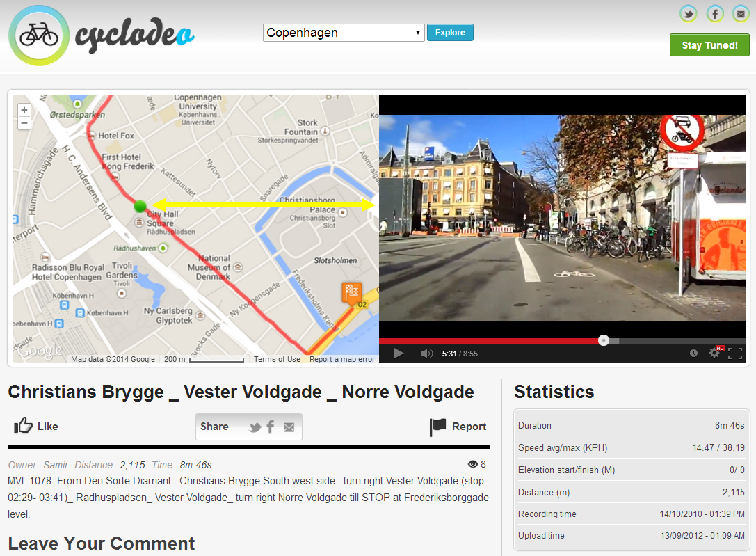Click the Stay Tuned! button
Viewport: 756px width, 556px height.
click(x=709, y=45)
